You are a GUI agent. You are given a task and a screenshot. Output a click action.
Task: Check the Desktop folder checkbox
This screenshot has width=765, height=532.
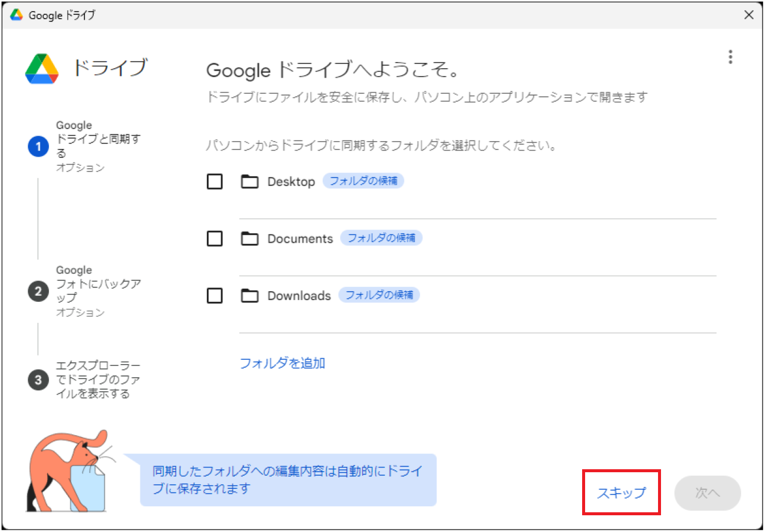215,182
